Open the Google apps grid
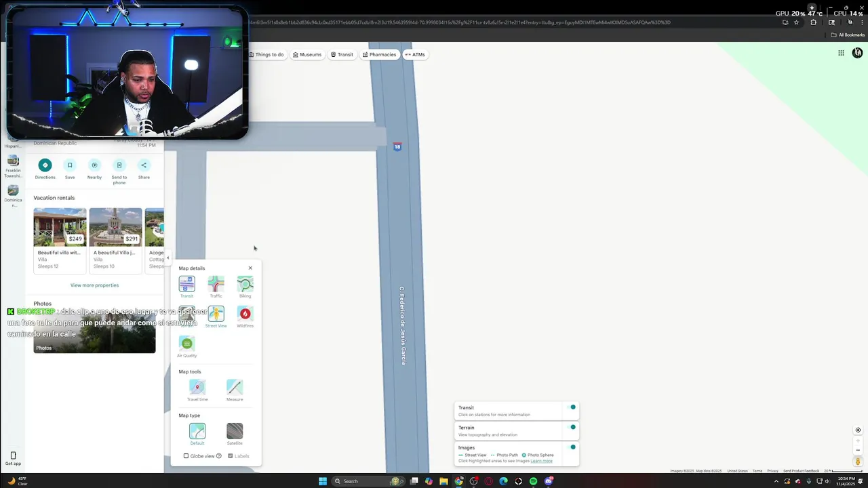 (x=841, y=53)
